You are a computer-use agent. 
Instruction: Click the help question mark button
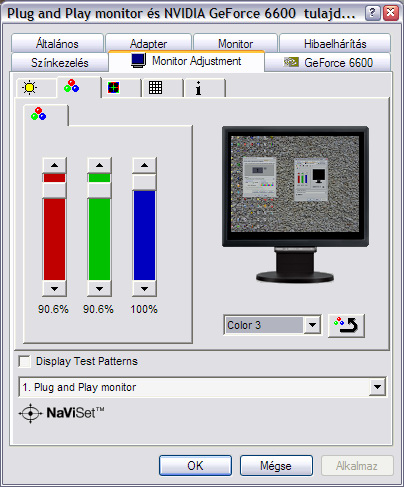pyautogui.click(x=373, y=13)
